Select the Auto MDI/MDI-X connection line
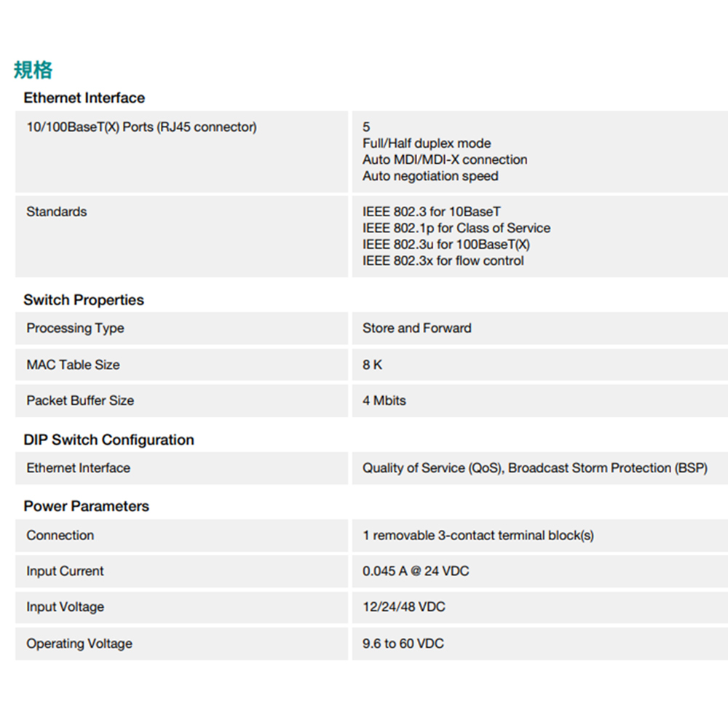Image resolution: width=728 pixels, height=728 pixels. pyautogui.click(x=445, y=159)
